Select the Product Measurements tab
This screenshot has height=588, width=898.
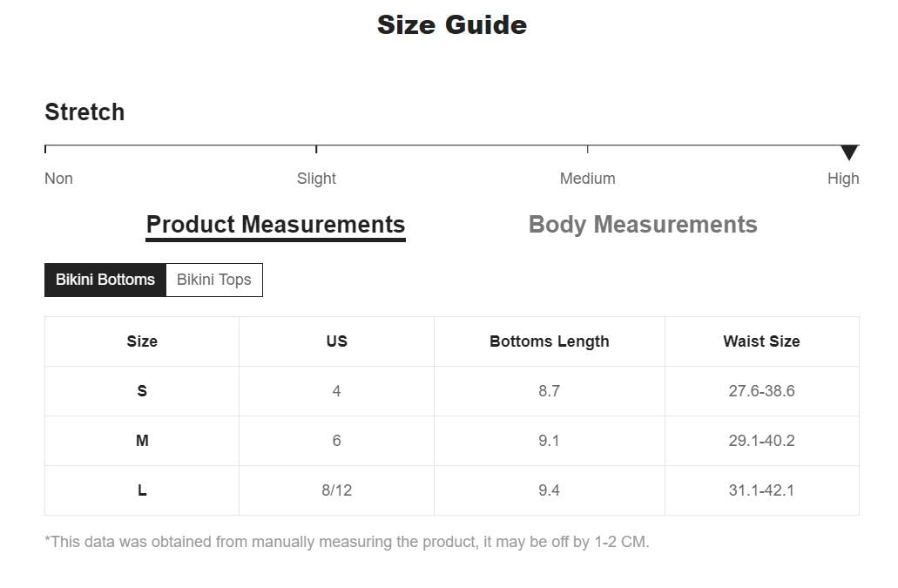pos(275,225)
